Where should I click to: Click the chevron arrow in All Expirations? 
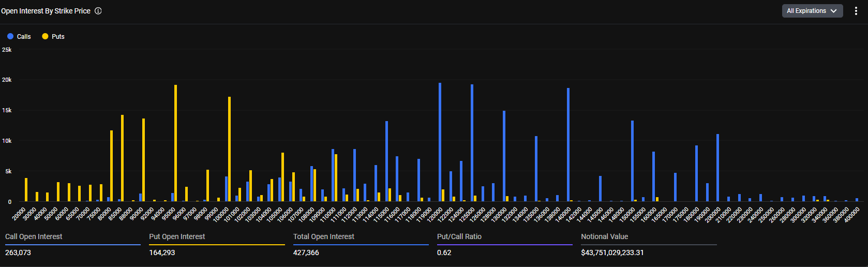coord(833,11)
